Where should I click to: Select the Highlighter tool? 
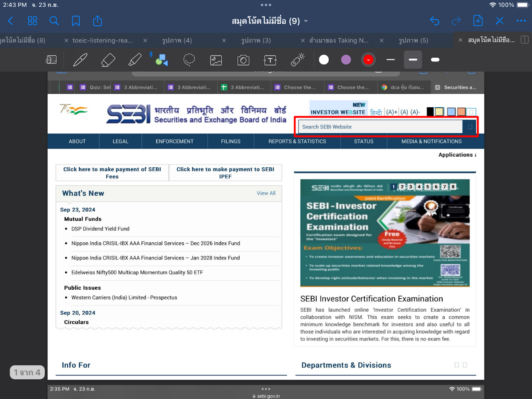pyautogui.click(x=135, y=60)
